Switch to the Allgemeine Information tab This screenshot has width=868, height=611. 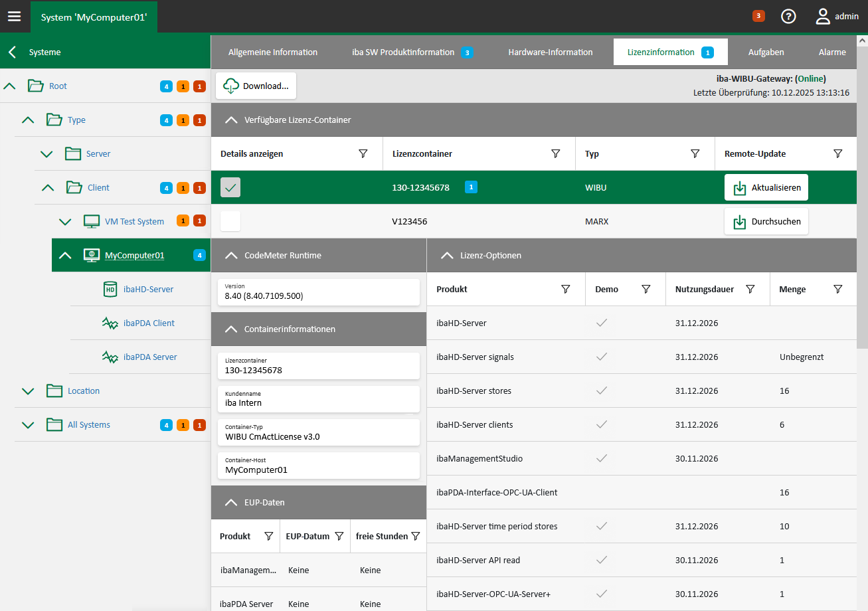(x=273, y=52)
